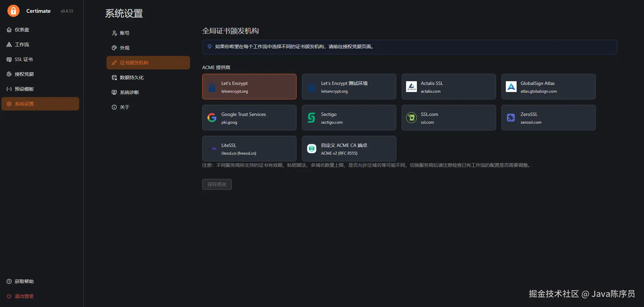644x307 pixels.
Task: Click the Let's Encrypt 测试环境 logo
Action: click(x=312, y=87)
